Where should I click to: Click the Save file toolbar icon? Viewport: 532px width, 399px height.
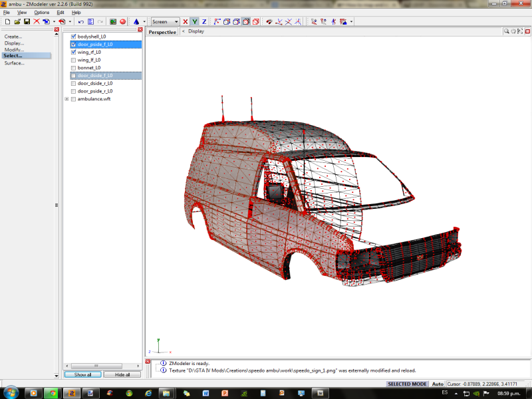pos(27,22)
